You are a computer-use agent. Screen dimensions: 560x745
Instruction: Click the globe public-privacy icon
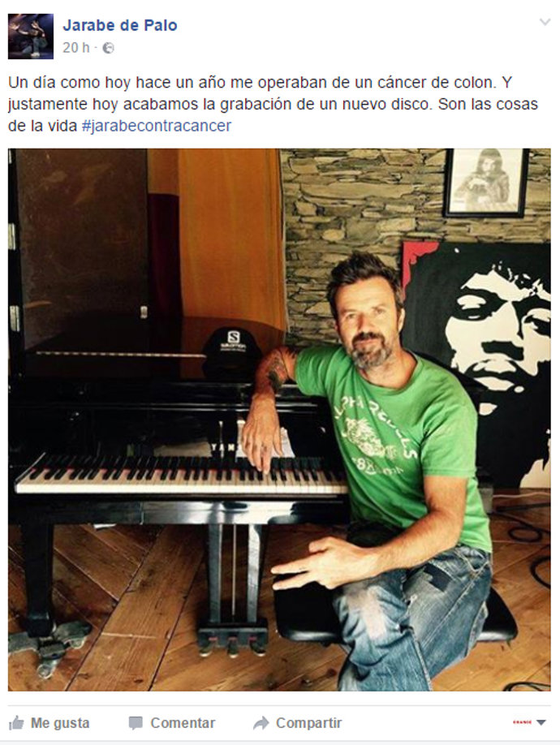pos(108,48)
